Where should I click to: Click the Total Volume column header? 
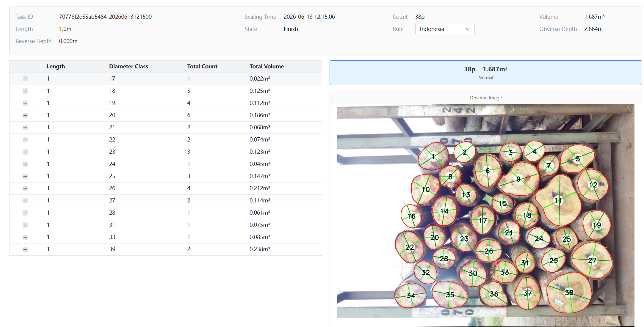pos(267,67)
